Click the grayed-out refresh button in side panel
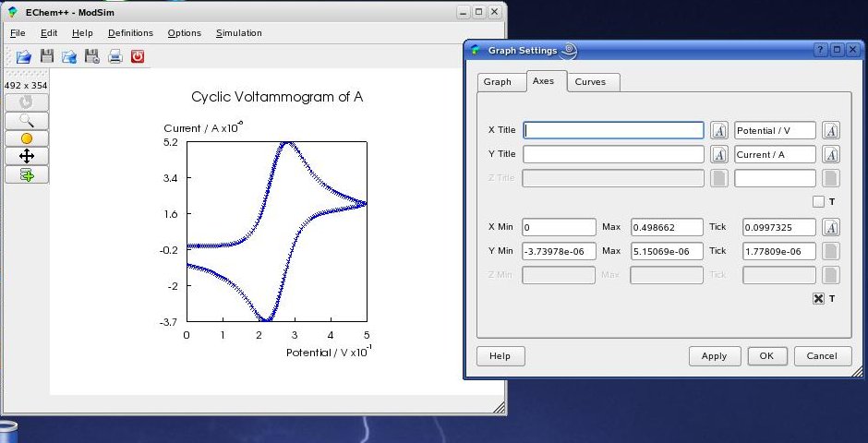This screenshot has width=868, height=443. 27,102
